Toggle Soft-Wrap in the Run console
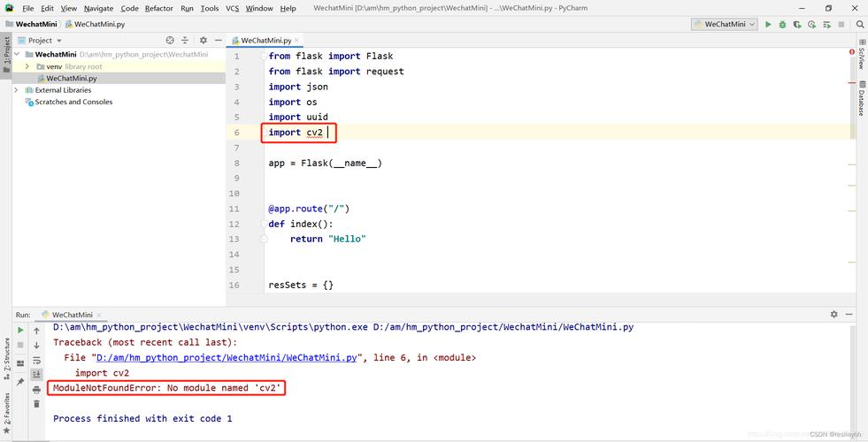 pos(36,360)
